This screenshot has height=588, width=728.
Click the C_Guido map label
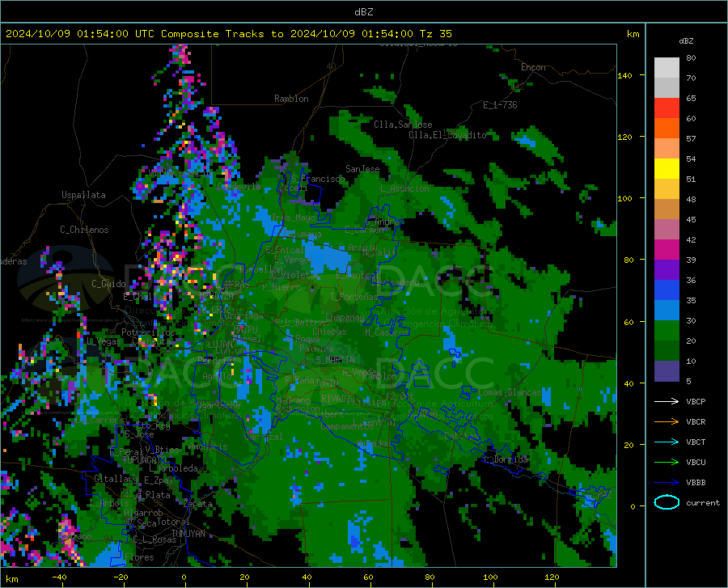pyautogui.click(x=108, y=284)
